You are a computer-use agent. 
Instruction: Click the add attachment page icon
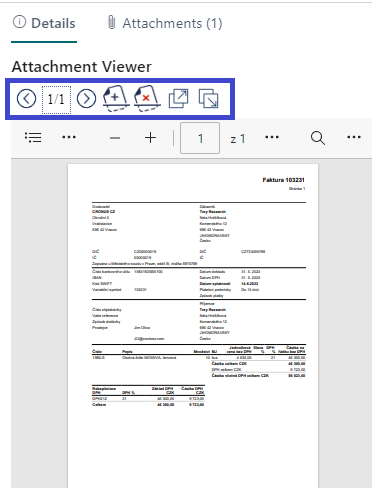click(x=116, y=99)
